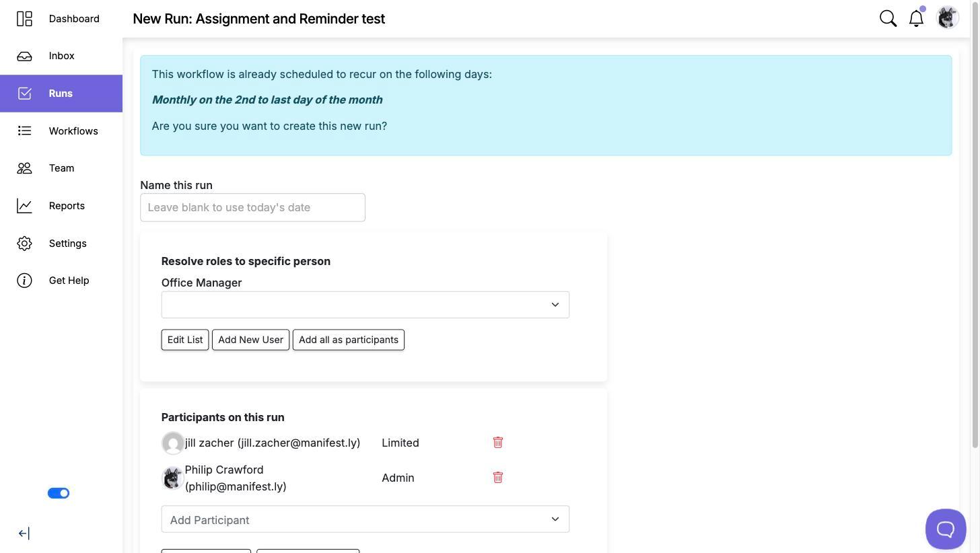Open the Add Participant dropdown
980x553 pixels.
[x=365, y=519]
